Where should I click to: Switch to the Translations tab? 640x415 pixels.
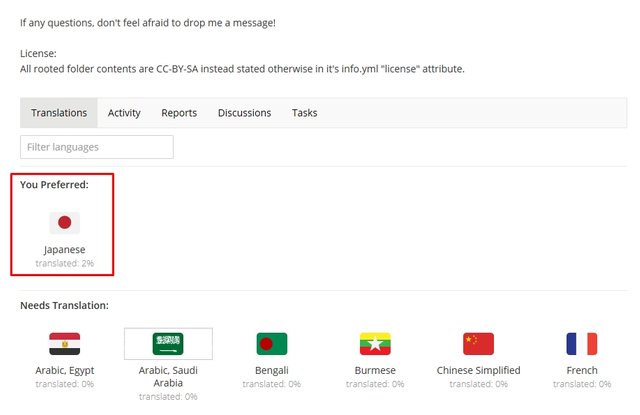point(59,113)
